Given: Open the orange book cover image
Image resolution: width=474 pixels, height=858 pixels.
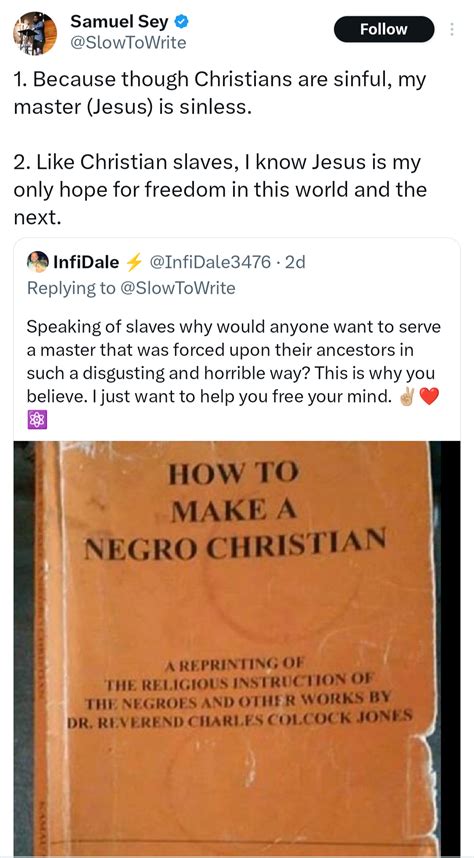Looking at the screenshot, I should [236, 648].
